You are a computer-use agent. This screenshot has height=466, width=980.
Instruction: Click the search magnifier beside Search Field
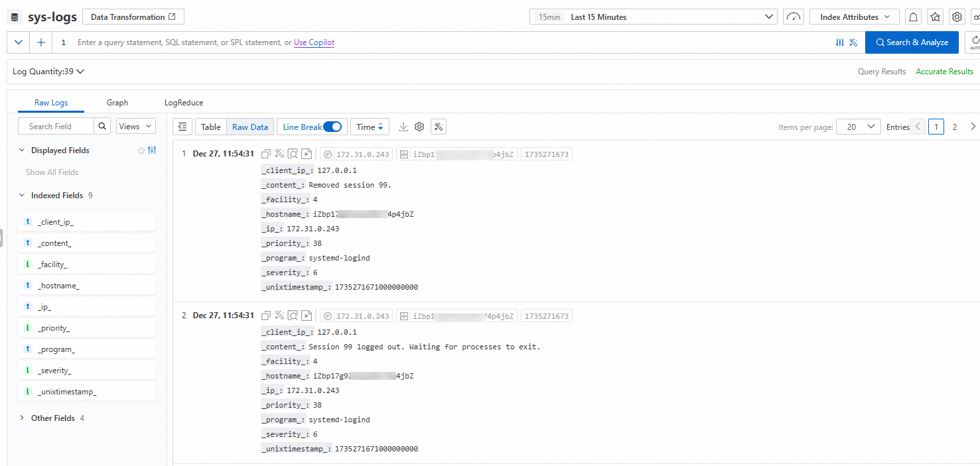coord(102,126)
